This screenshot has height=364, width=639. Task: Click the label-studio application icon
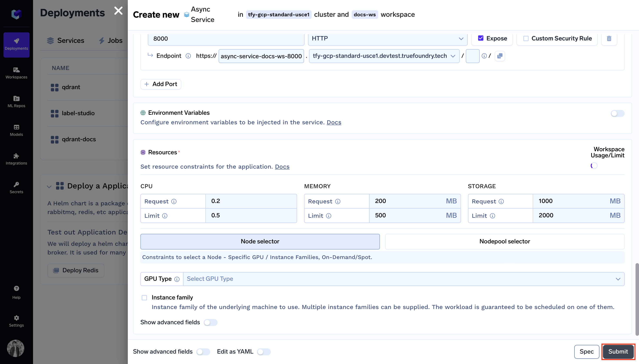pos(55,113)
